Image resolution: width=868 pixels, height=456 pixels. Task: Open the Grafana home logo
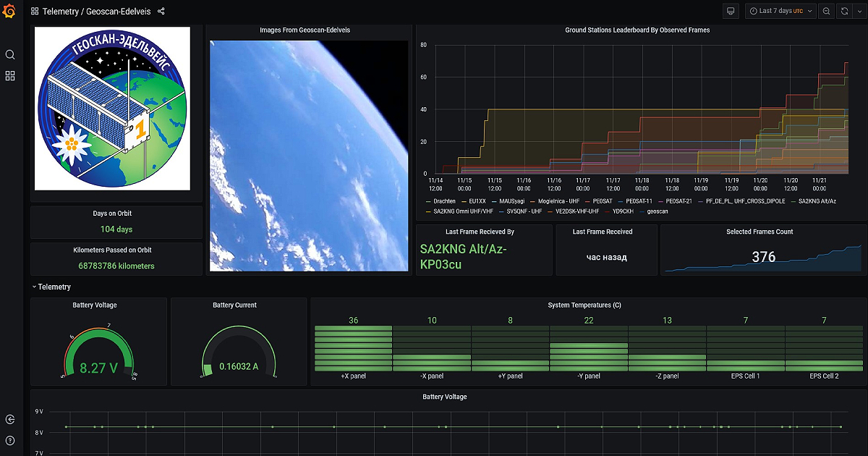click(10, 11)
